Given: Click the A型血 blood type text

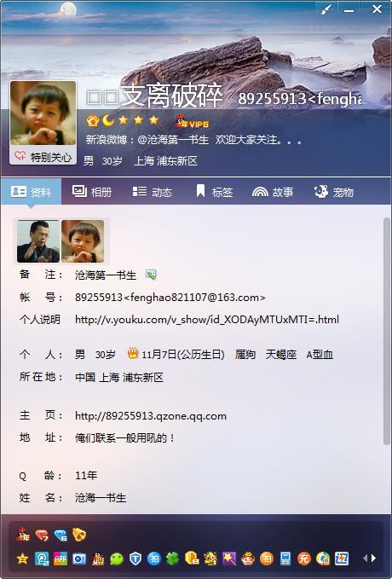Looking at the screenshot, I should pyautogui.click(x=320, y=355).
